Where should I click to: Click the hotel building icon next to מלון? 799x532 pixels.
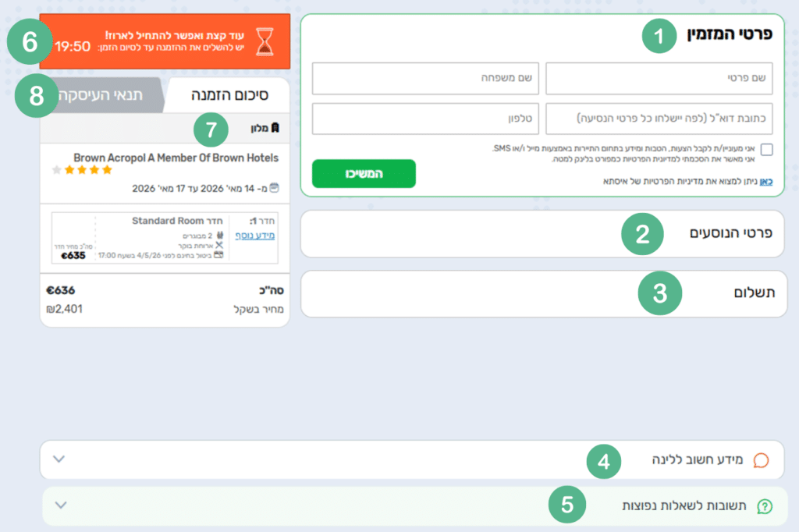click(275, 127)
